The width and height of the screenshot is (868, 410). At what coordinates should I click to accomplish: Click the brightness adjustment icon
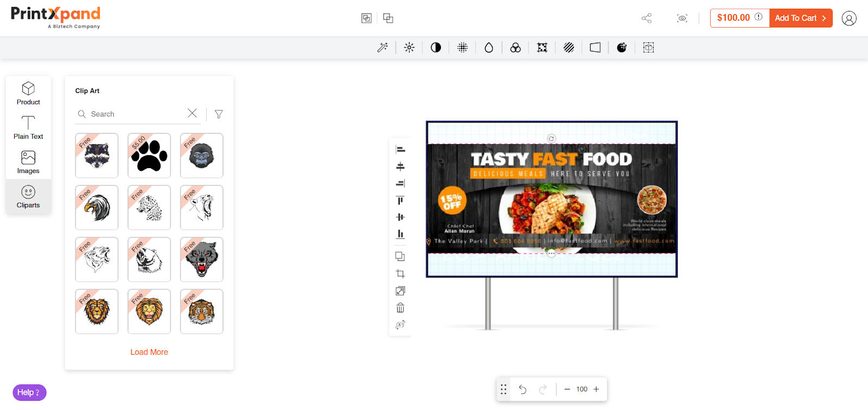pos(409,48)
